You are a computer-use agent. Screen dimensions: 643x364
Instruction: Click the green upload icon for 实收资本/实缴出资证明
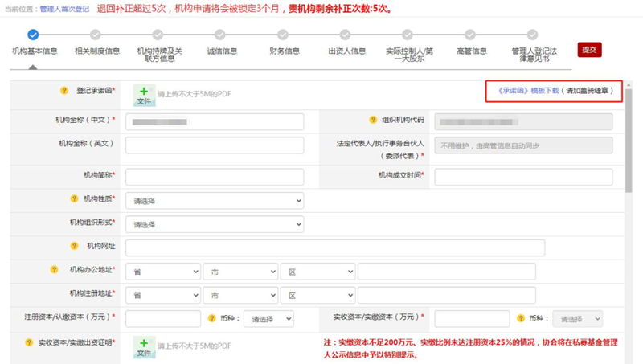point(144,346)
